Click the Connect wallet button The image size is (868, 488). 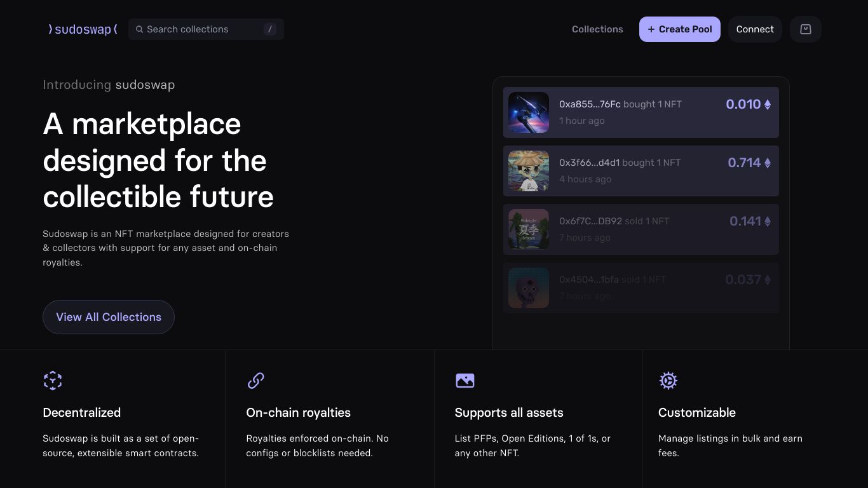coord(755,29)
